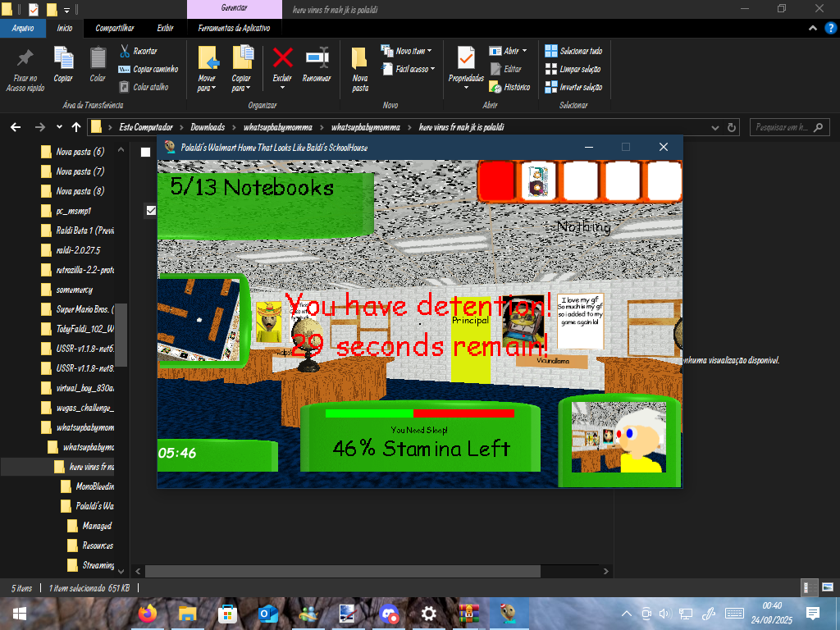Click the stamina bar in the game
The width and height of the screenshot is (840, 630).
419,413
